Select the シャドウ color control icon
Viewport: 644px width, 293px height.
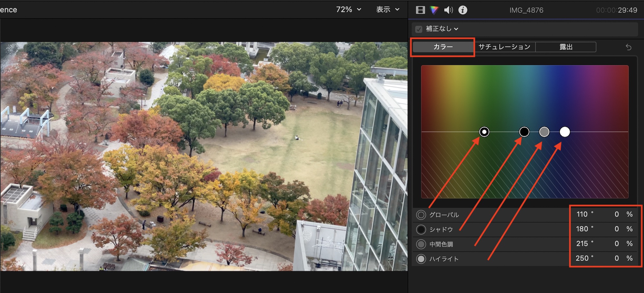[421, 230]
